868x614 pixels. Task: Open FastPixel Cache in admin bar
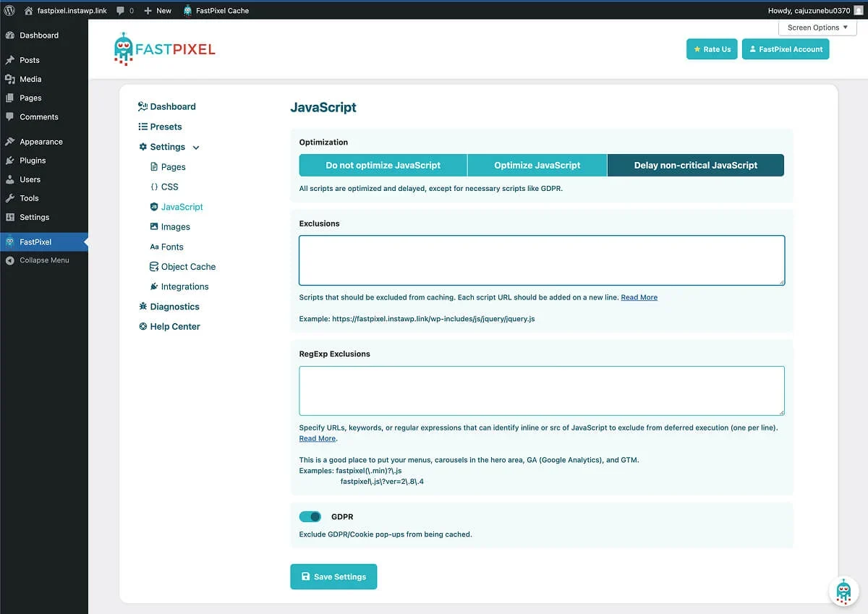coord(216,10)
